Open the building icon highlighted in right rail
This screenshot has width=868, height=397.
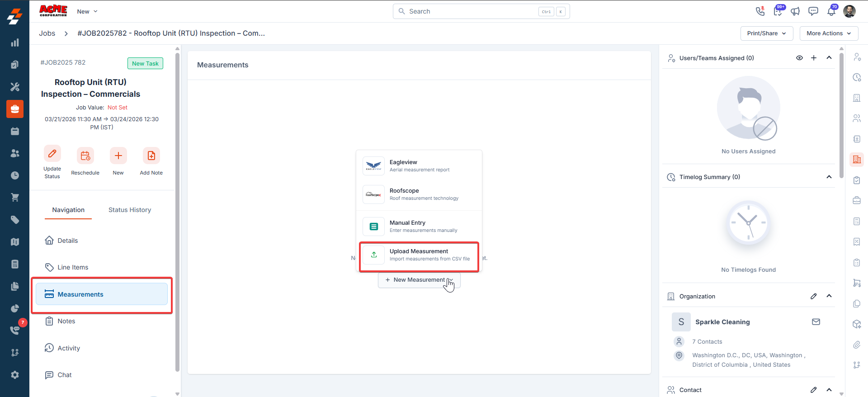click(x=857, y=160)
